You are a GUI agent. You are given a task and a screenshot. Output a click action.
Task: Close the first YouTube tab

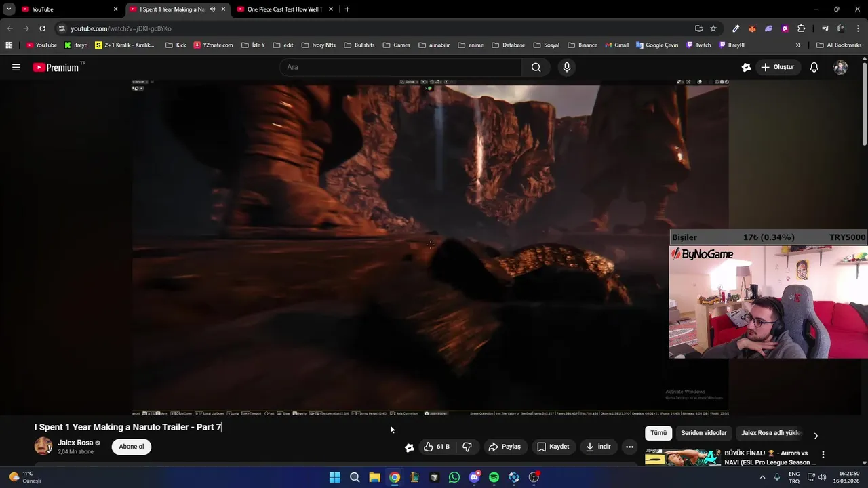pos(115,9)
